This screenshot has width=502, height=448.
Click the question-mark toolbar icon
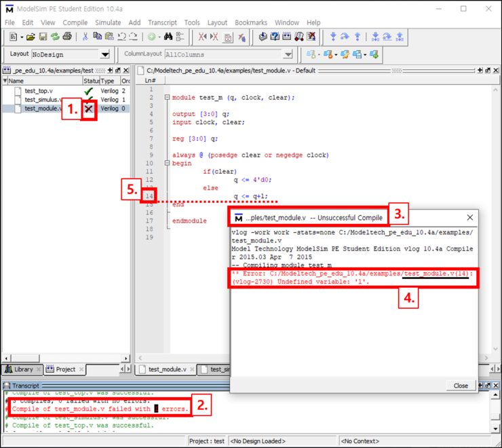[x=275, y=37]
